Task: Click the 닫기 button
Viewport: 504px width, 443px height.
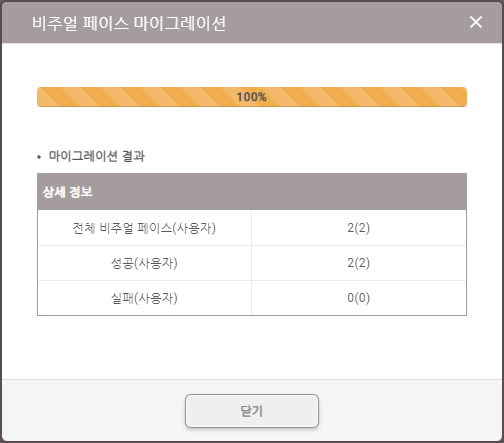Action: 252,411
